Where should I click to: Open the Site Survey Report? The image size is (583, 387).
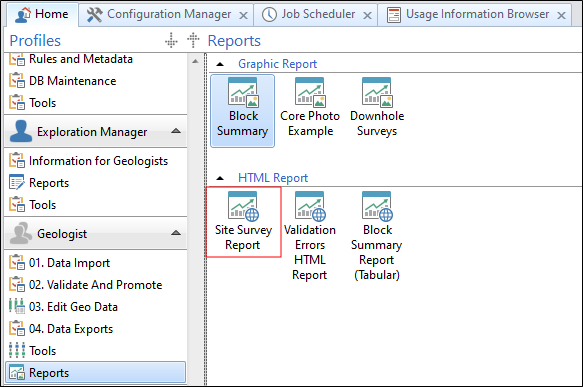click(243, 222)
